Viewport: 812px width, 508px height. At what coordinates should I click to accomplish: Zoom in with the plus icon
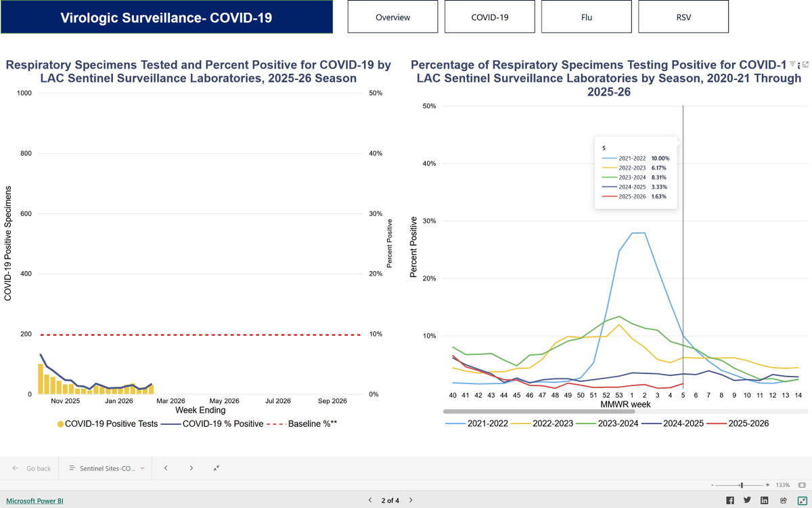(x=767, y=485)
